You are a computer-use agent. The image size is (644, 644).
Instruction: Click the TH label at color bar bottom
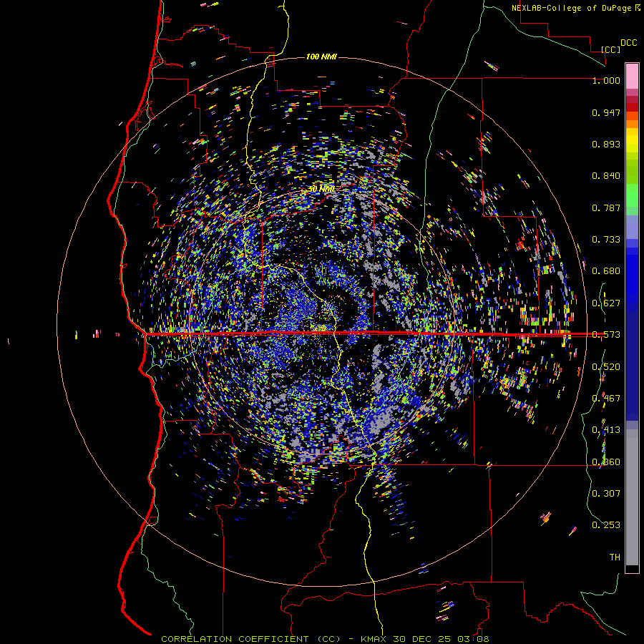click(x=615, y=557)
